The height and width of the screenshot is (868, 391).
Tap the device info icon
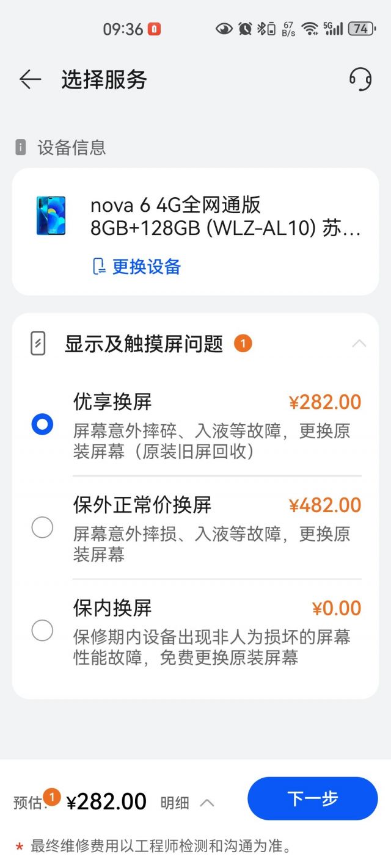click(x=21, y=147)
